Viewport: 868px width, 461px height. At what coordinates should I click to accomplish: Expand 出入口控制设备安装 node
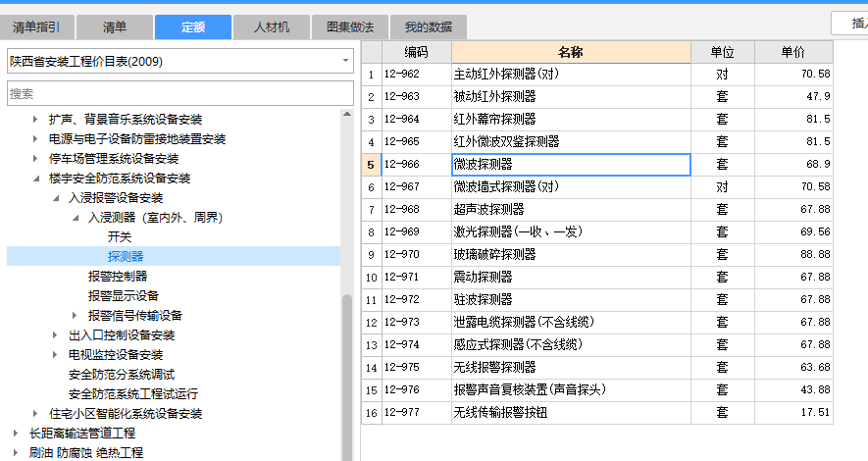[x=55, y=335]
